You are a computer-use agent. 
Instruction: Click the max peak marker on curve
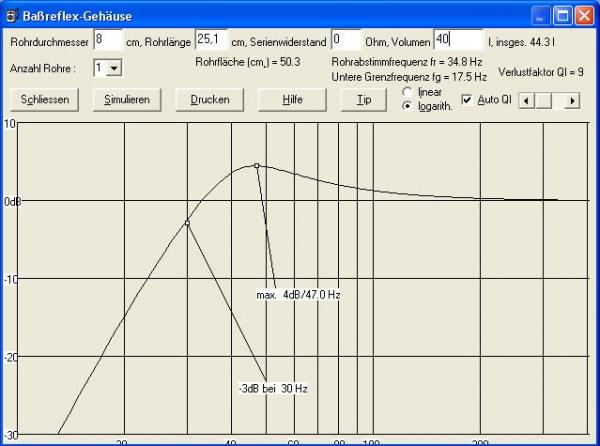(x=257, y=165)
